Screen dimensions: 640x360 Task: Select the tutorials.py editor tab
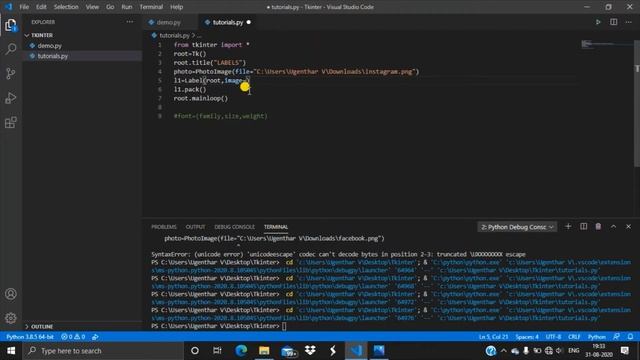click(227, 22)
